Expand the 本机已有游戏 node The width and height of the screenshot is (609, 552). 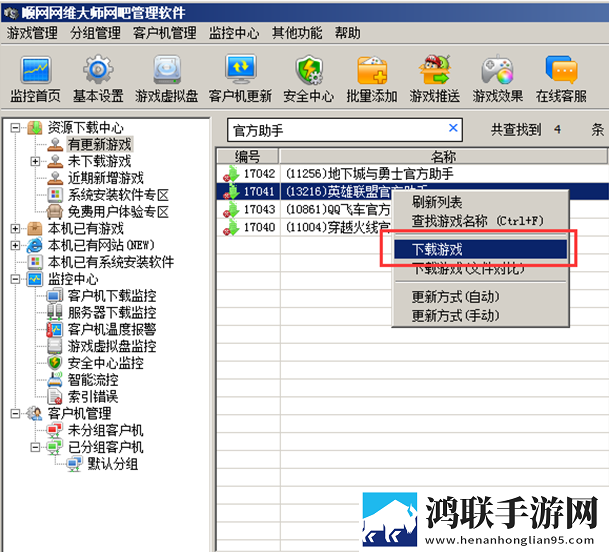(15, 228)
